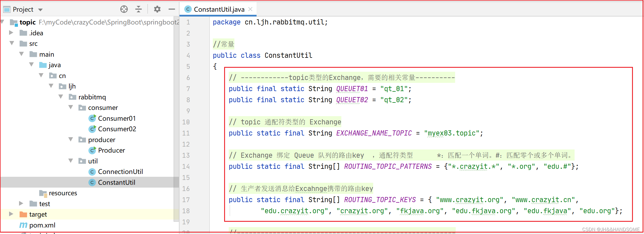The image size is (644, 234).
Task: Click QUEUET02 constant name in code
Action: click(x=352, y=100)
